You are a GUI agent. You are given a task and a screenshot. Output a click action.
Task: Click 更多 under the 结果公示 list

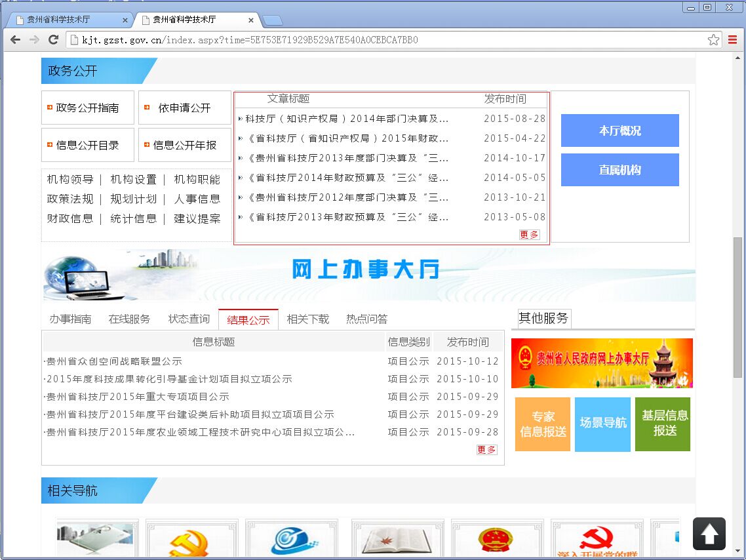click(x=486, y=450)
